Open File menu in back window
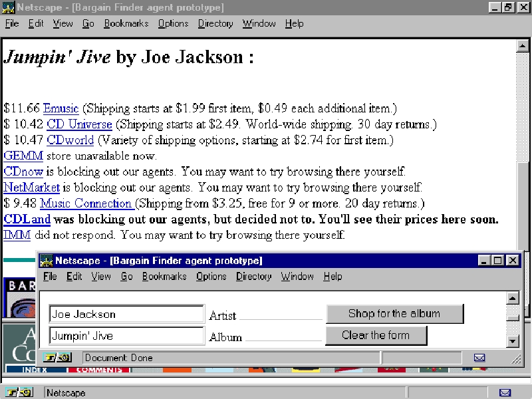 12,23
